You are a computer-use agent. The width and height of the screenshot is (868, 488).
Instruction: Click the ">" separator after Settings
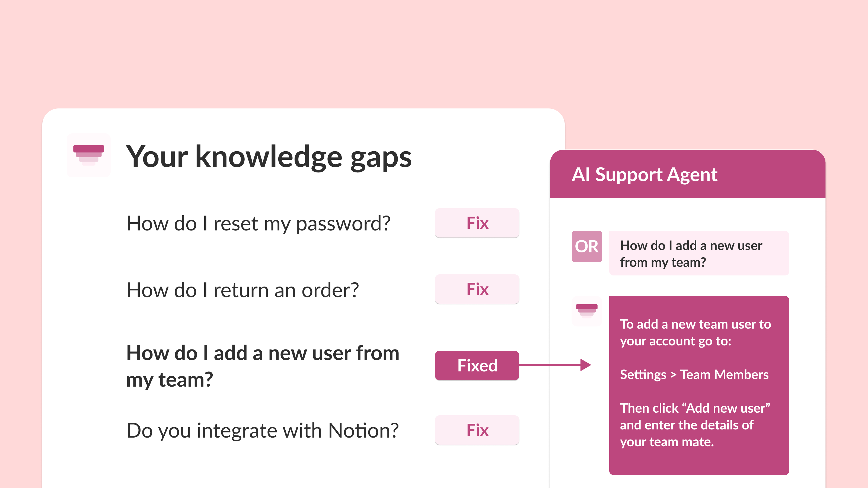point(673,375)
